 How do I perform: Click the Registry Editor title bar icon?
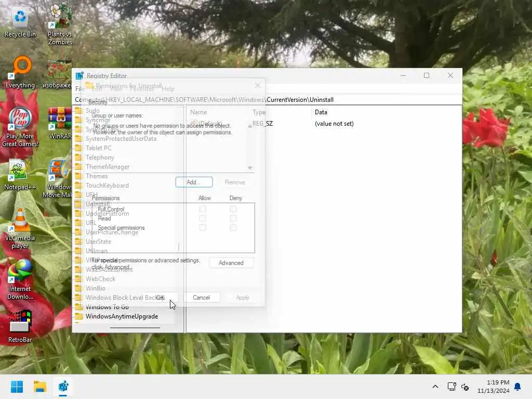click(x=79, y=76)
